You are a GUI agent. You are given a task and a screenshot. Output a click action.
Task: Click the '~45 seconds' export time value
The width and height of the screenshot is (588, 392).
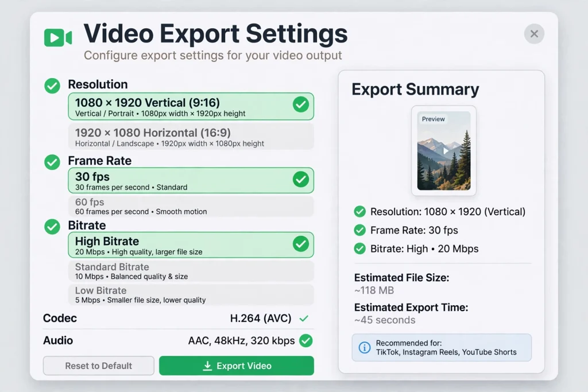[x=385, y=320]
